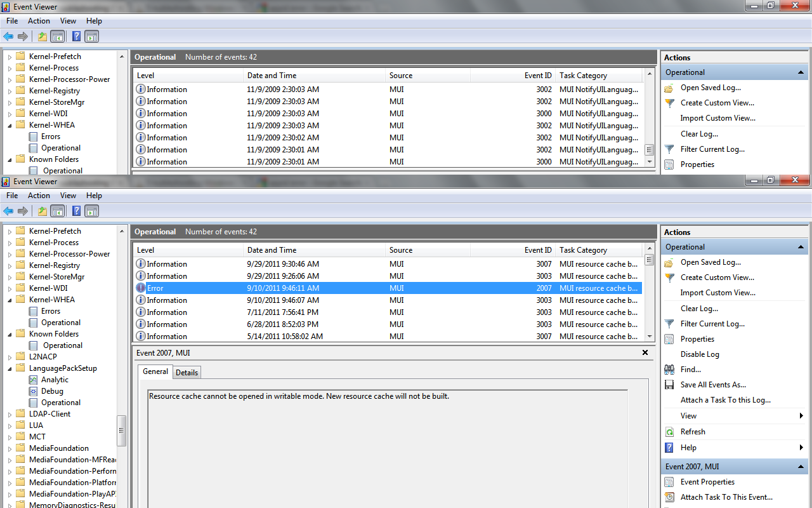
Task: Click the floppy disk icon for Save All Events As
Action: 669,385
